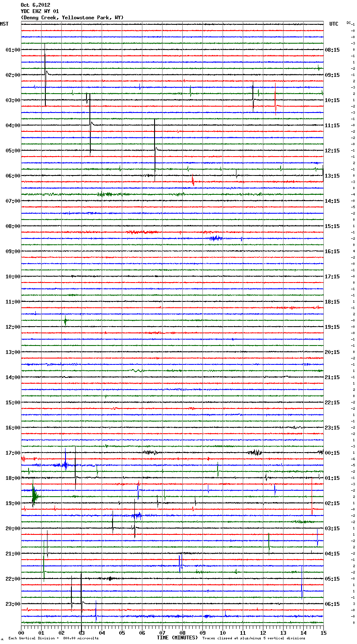Select the "01:15" UTC time label
Viewport: 357px width, 644px height.
(x=332, y=478)
